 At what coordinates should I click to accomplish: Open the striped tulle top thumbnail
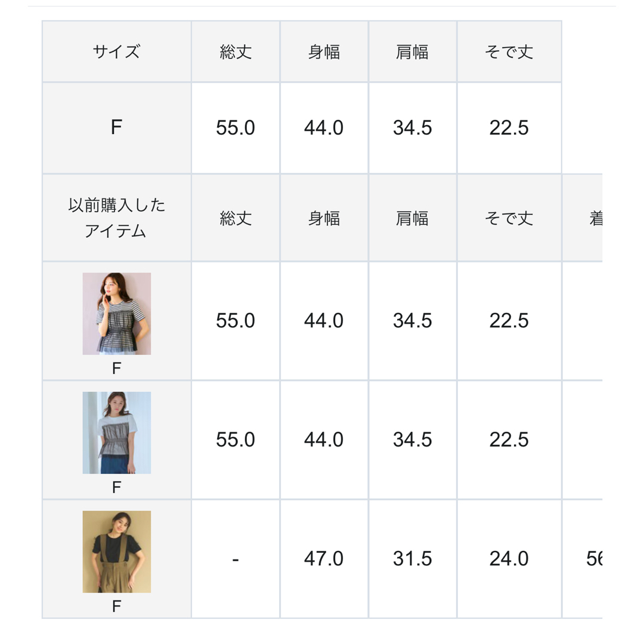117,314
